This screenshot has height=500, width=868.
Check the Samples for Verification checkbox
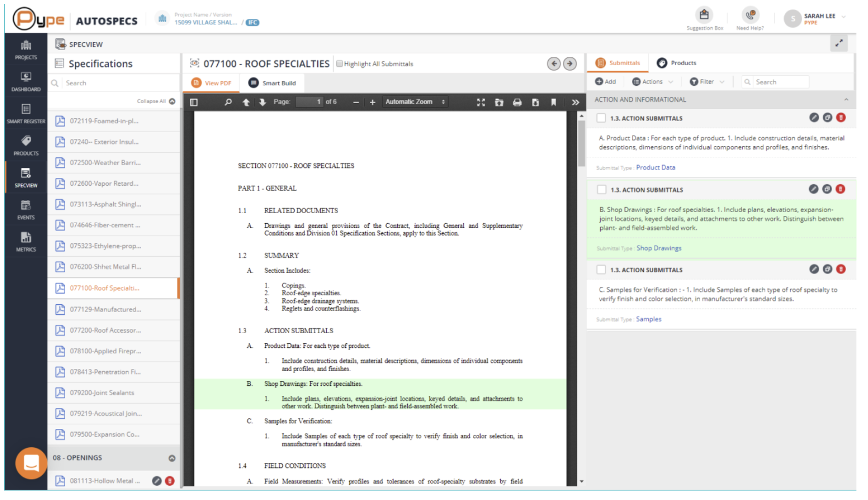click(x=601, y=269)
